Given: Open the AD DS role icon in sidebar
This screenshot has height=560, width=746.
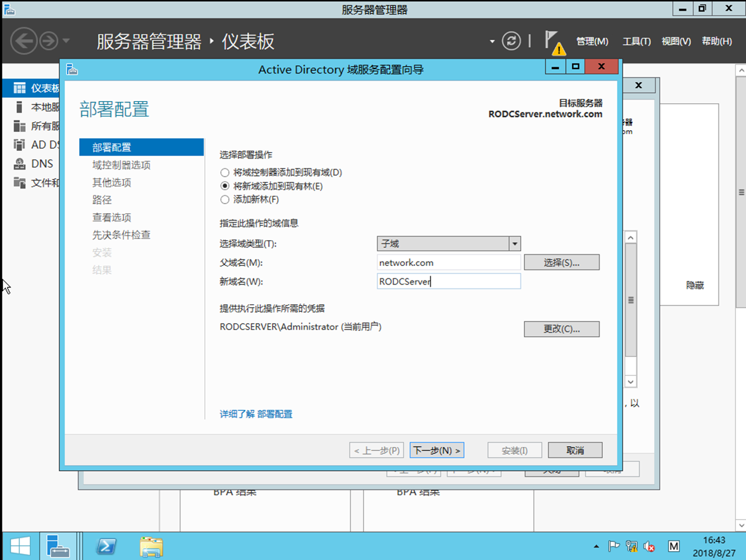Looking at the screenshot, I should (x=20, y=145).
